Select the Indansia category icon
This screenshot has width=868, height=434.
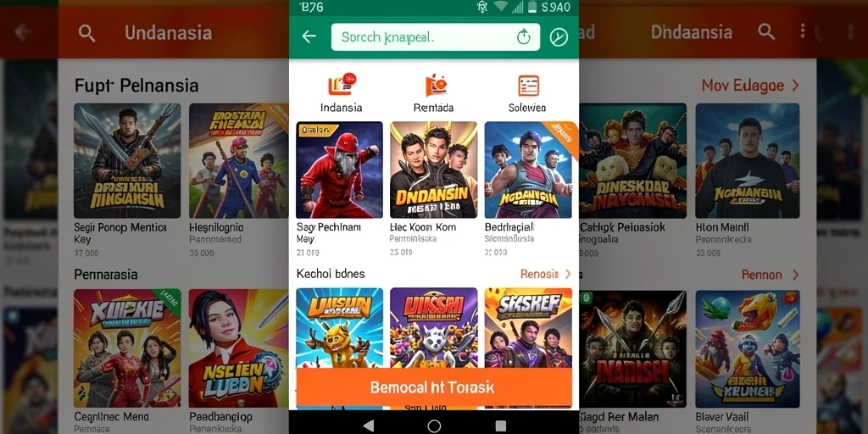pos(341,85)
